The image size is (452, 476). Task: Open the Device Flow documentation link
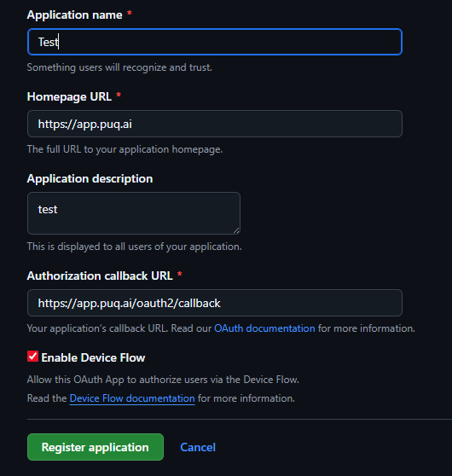[x=132, y=398]
